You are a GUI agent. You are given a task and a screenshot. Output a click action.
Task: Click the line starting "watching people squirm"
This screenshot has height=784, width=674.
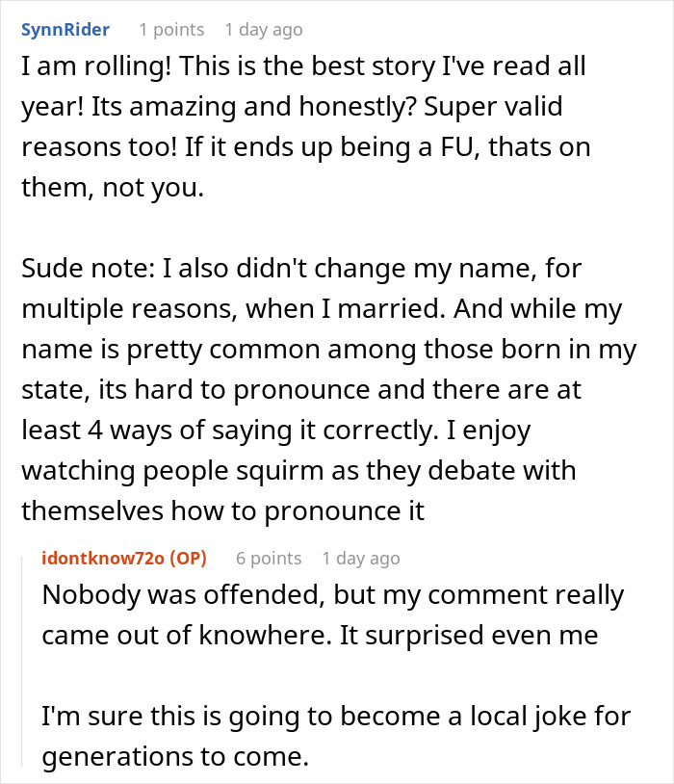pos(298,470)
